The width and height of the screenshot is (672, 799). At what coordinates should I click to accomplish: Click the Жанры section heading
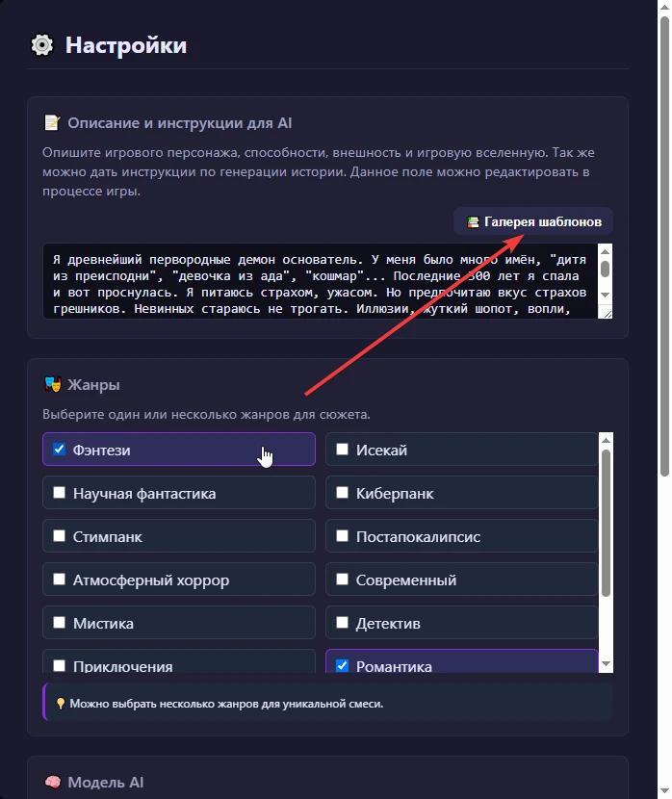(x=93, y=385)
